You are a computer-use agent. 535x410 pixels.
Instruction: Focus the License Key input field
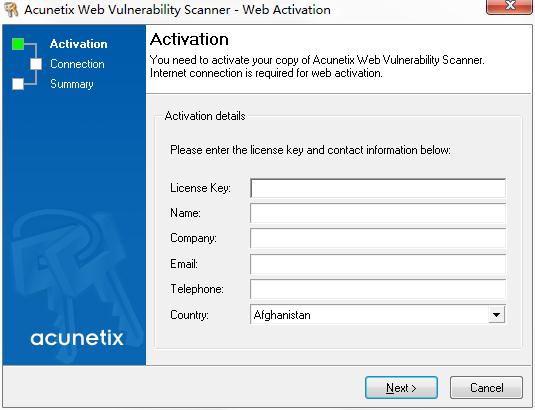[x=378, y=188]
